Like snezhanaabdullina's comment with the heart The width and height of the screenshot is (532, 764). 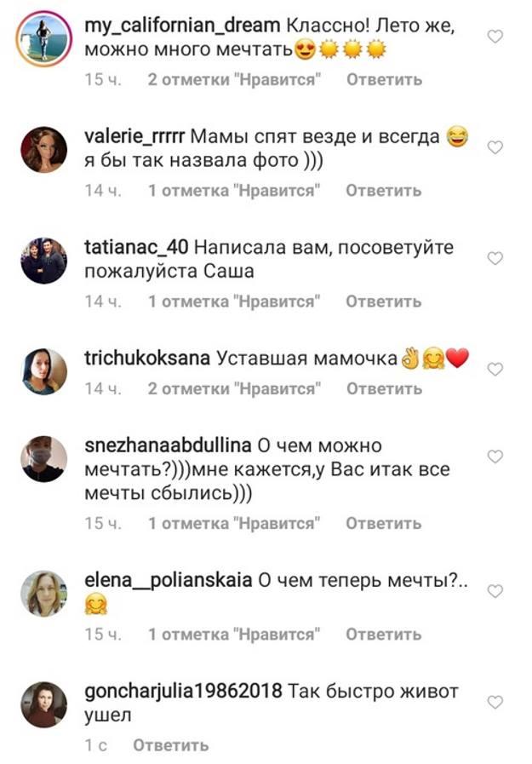click(495, 457)
